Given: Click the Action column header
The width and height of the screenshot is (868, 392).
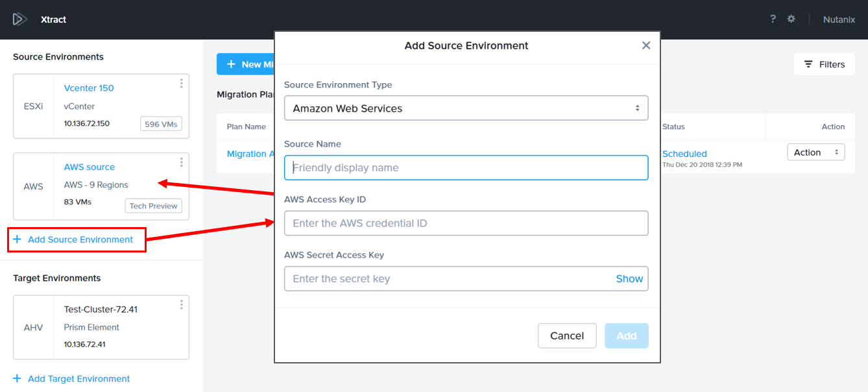Looking at the screenshot, I should [x=833, y=127].
